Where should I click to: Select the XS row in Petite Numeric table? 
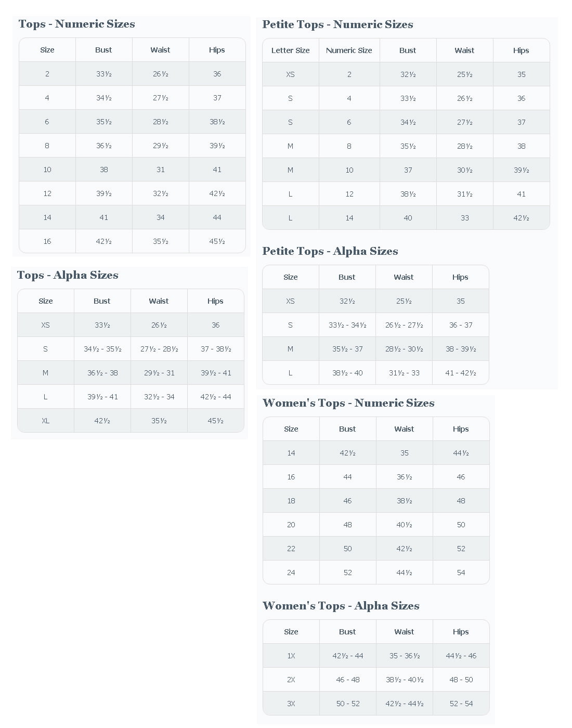tap(406, 74)
